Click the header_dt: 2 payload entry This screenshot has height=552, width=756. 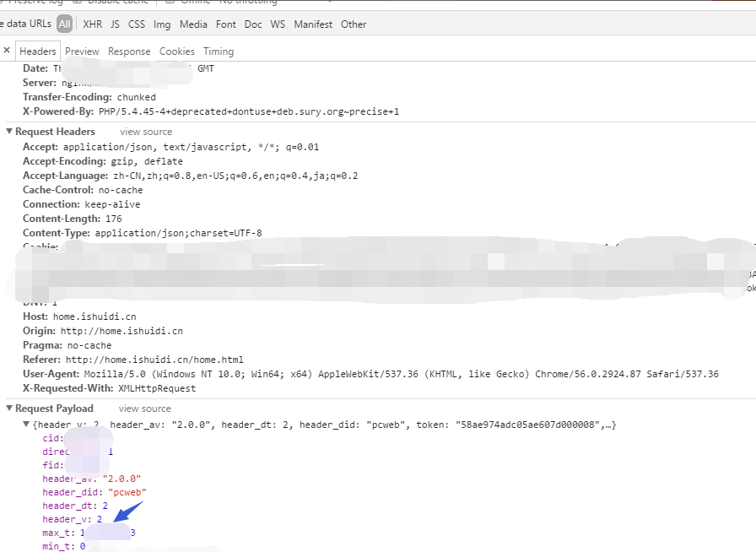coord(75,506)
